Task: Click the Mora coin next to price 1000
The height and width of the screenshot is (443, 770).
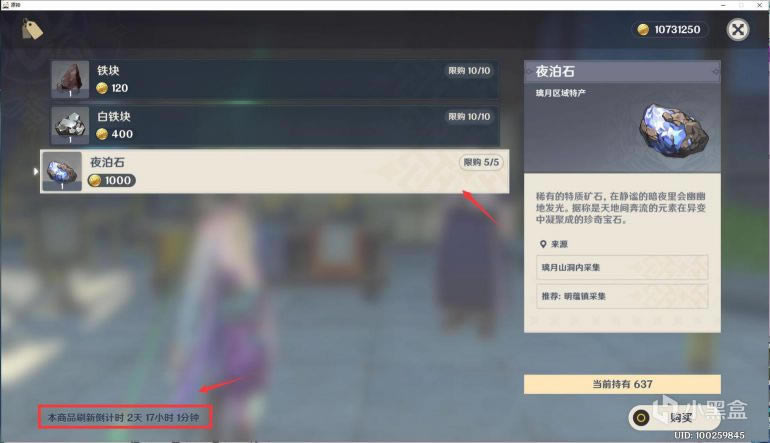Action: click(x=95, y=180)
